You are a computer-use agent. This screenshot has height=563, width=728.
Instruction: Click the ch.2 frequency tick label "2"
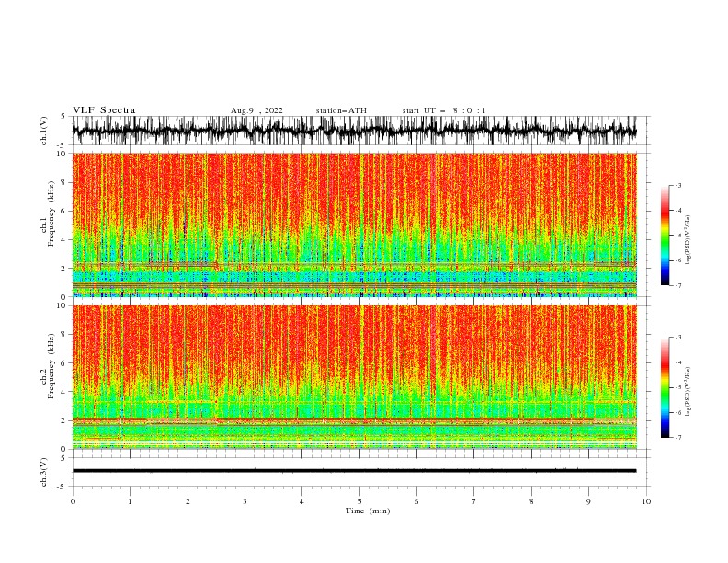tap(63, 420)
